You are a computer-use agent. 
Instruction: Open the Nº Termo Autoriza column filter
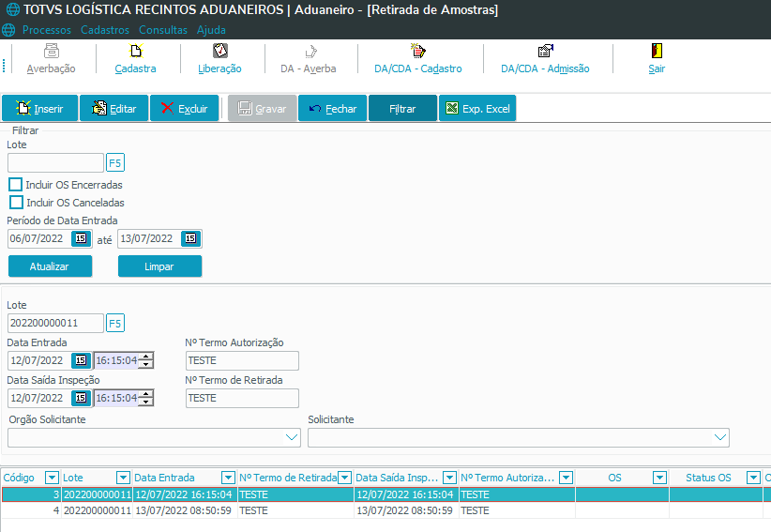pos(567,478)
